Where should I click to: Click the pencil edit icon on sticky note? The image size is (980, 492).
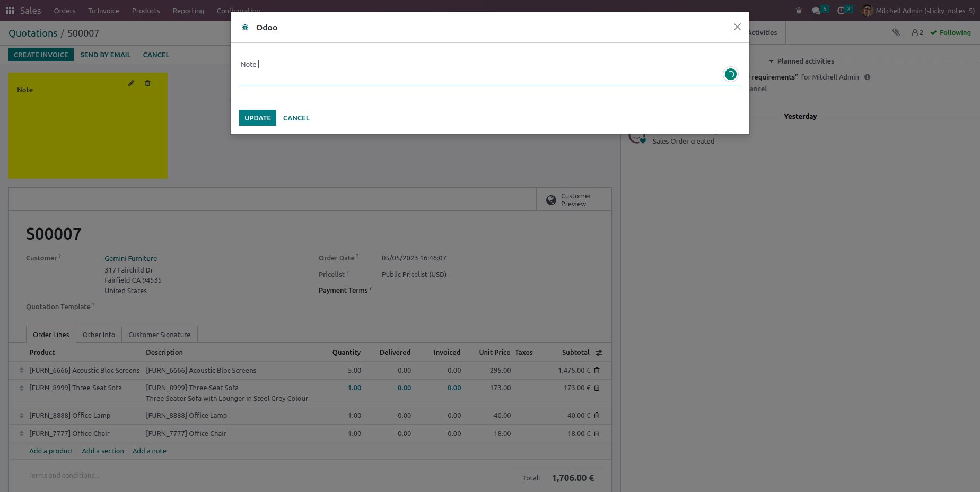[x=131, y=83]
